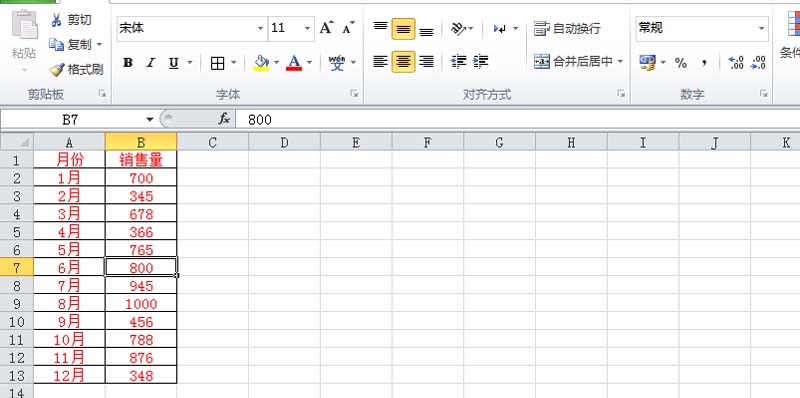Cut selection with scissors icon
Image resolution: width=800 pixels, height=398 pixels.
click(x=56, y=20)
